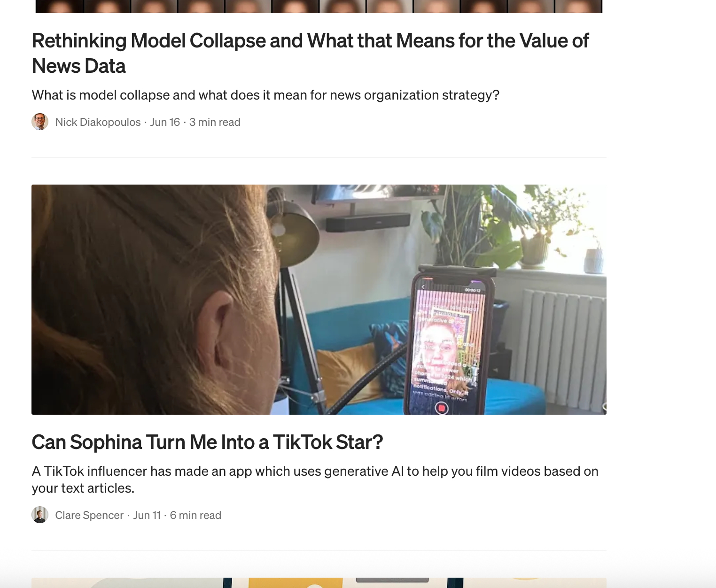Click the word 'News Data' in headline
Image resolution: width=716 pixels, height=588 pixels.
click(78, 66)
